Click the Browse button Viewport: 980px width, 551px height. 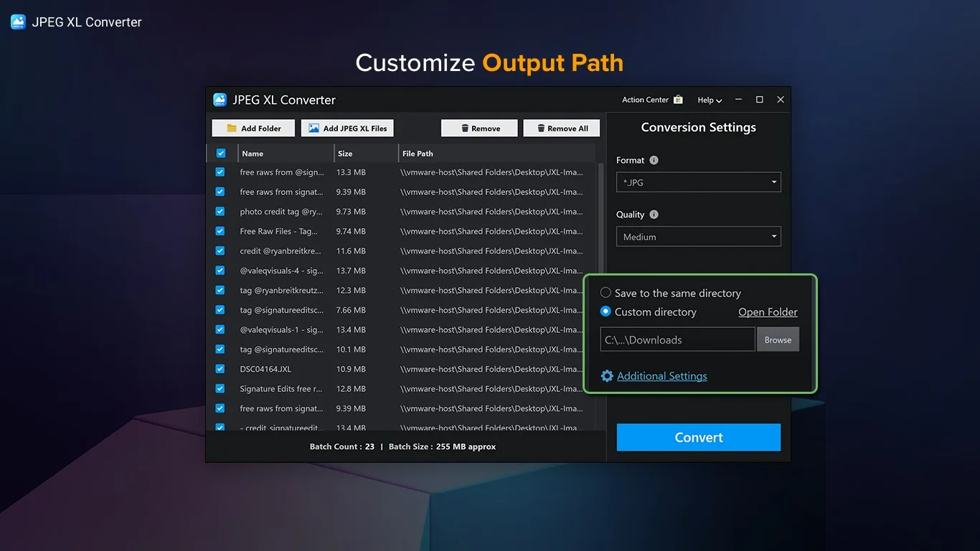tap(778, 339)
